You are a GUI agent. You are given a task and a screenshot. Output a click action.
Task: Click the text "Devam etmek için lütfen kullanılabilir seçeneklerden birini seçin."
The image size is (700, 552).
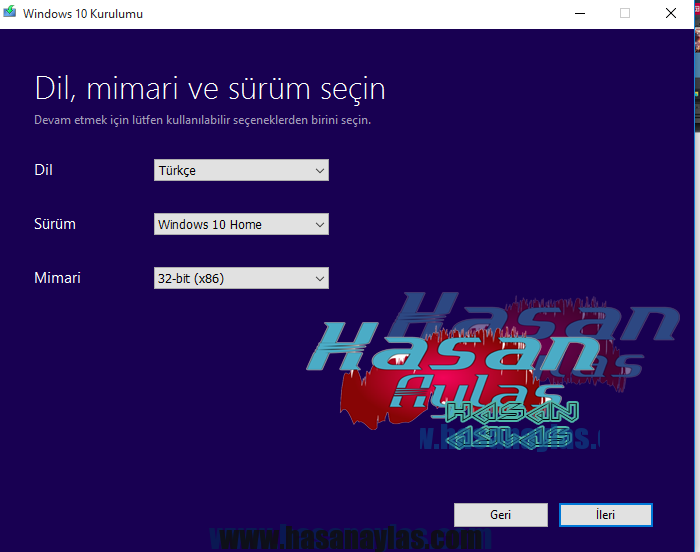click(x=202, y=120)
